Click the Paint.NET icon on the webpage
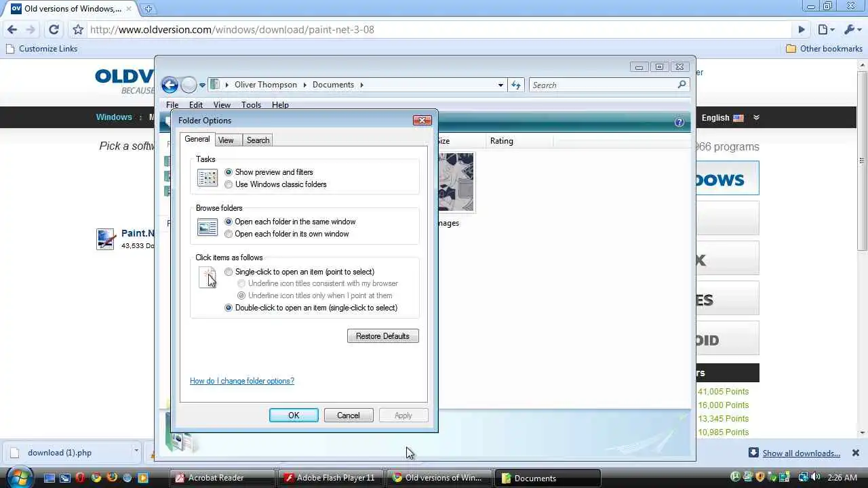This screenshot has height=488, width=868. coord(106,239)
